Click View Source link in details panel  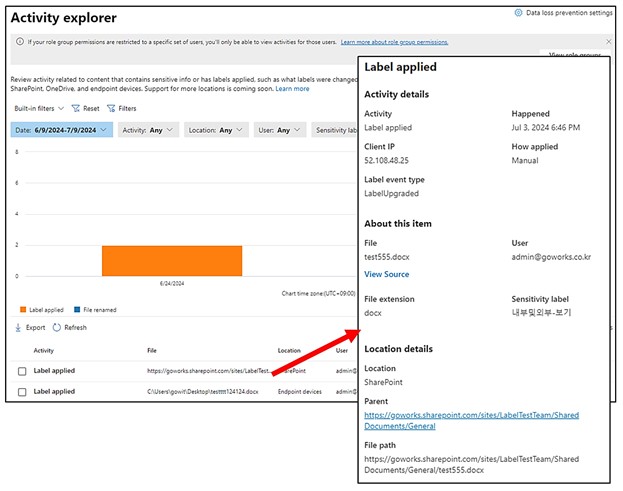pyautogui.click(x=386, y=274)
